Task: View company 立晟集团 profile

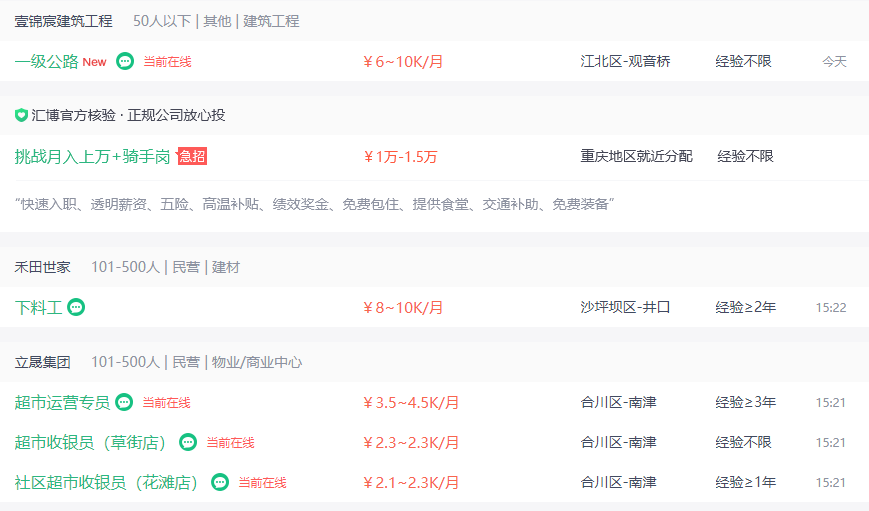Action: tap(43, 362)
